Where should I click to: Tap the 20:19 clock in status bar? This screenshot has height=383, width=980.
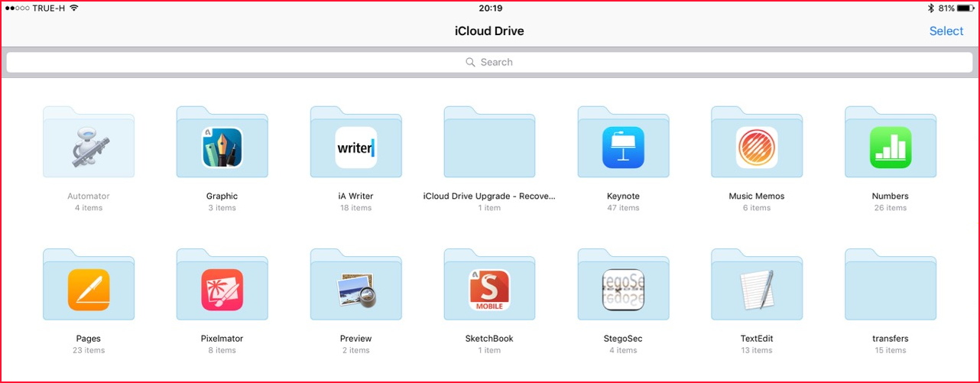coord(490,8)
